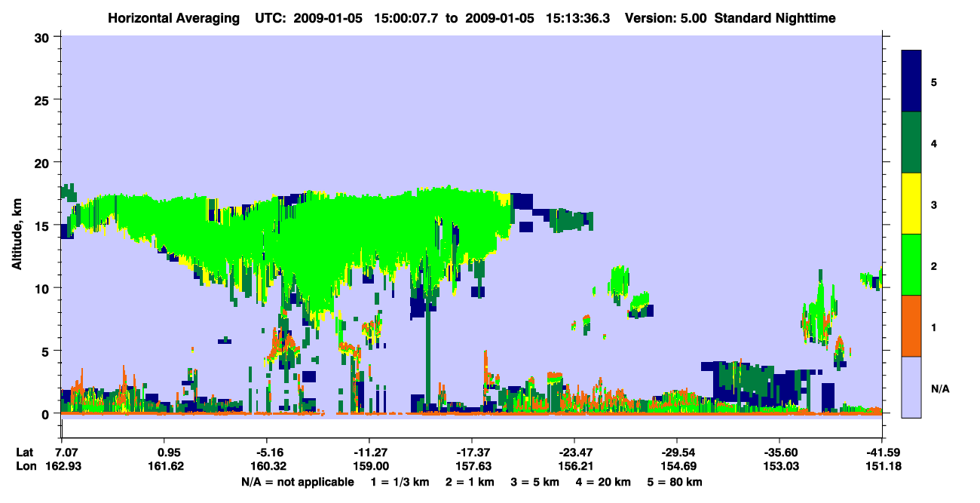
Task: Click the latitude value -41.59
Action: point(881,452)
